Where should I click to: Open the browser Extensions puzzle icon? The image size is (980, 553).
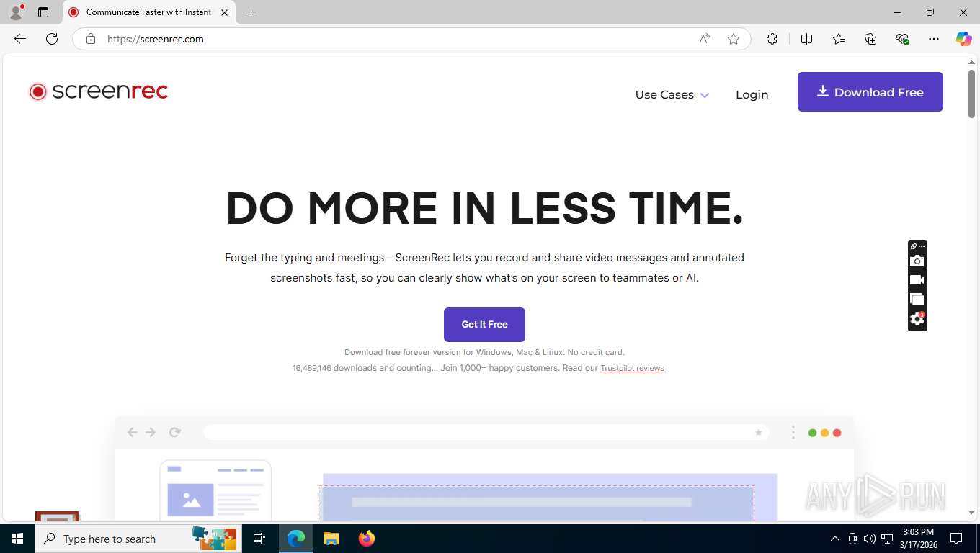[772, 39]
